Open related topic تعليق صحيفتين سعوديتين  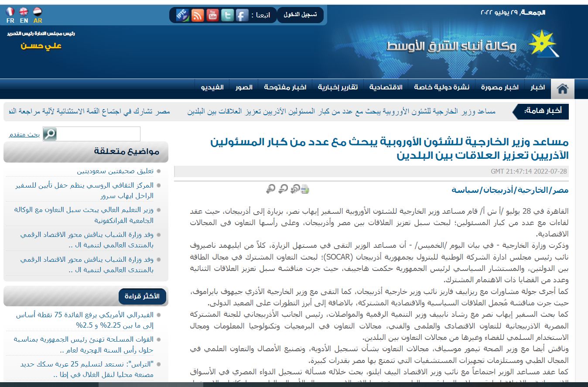click(x=116, y=171)
